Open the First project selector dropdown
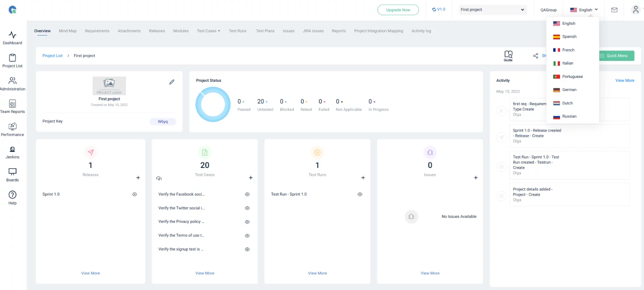This screenshot has height=290, width=644. (493, 10)
